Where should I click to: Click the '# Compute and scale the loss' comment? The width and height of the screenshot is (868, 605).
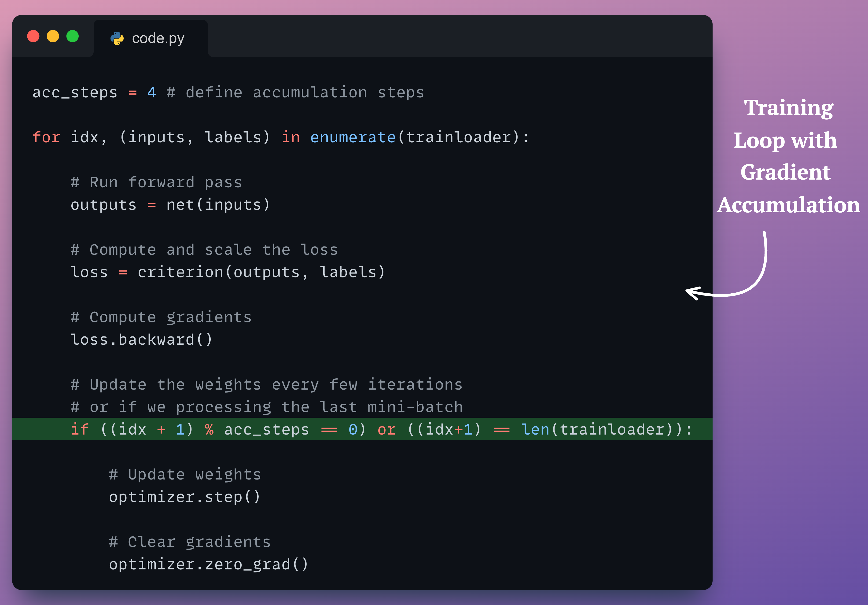click(204, 250)
